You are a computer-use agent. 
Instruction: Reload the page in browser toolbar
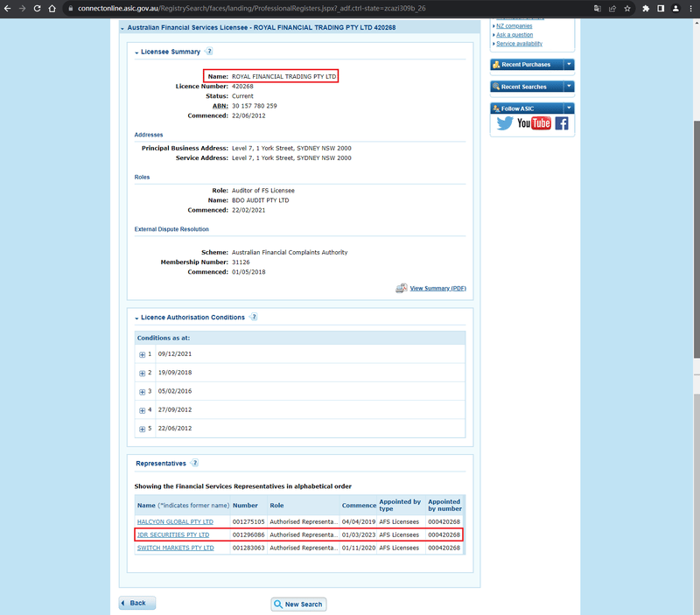(x=37, y=9)
